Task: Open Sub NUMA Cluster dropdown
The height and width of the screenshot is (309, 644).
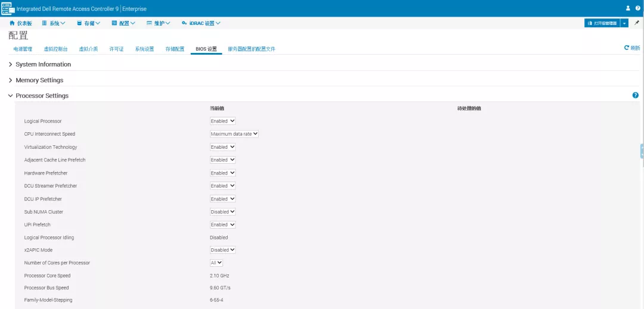Action: pyautogui.click(x=222, y=212)
